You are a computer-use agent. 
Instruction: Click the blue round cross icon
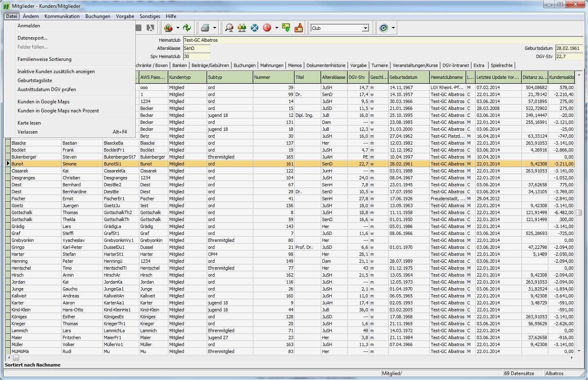point(255,28)
